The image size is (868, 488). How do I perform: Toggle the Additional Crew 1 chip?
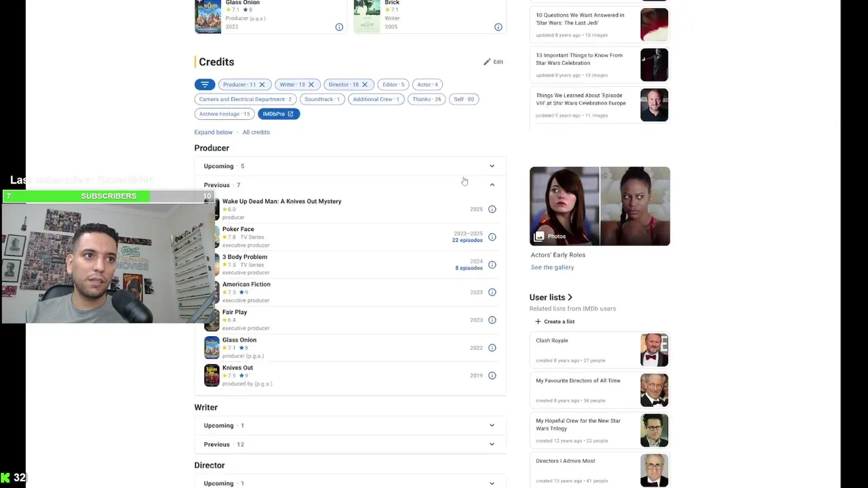coord(376,99)
